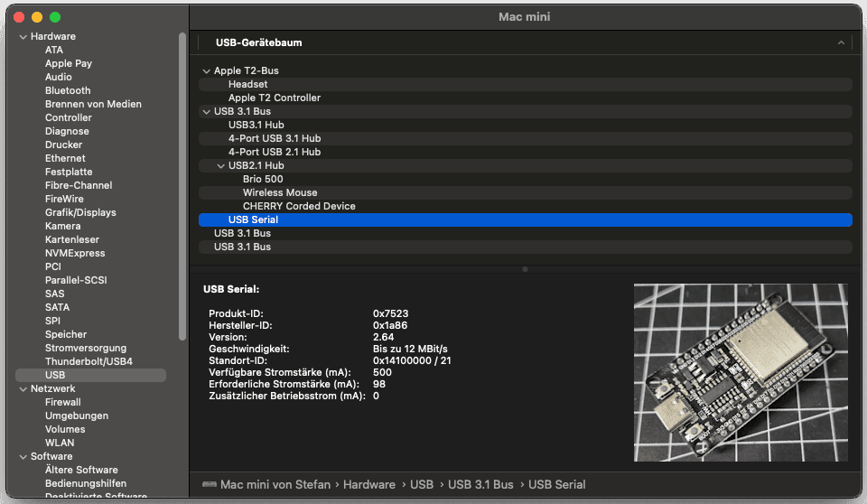Open the Thunderbolt/USB4 entry
Screen dimensions: 867x504
pos(89,362)
